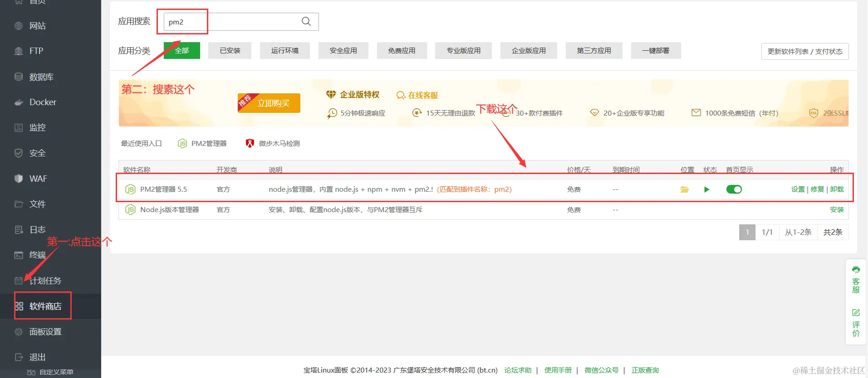
Task: Select the 运行环境 category tab
Action: [285, 51]
